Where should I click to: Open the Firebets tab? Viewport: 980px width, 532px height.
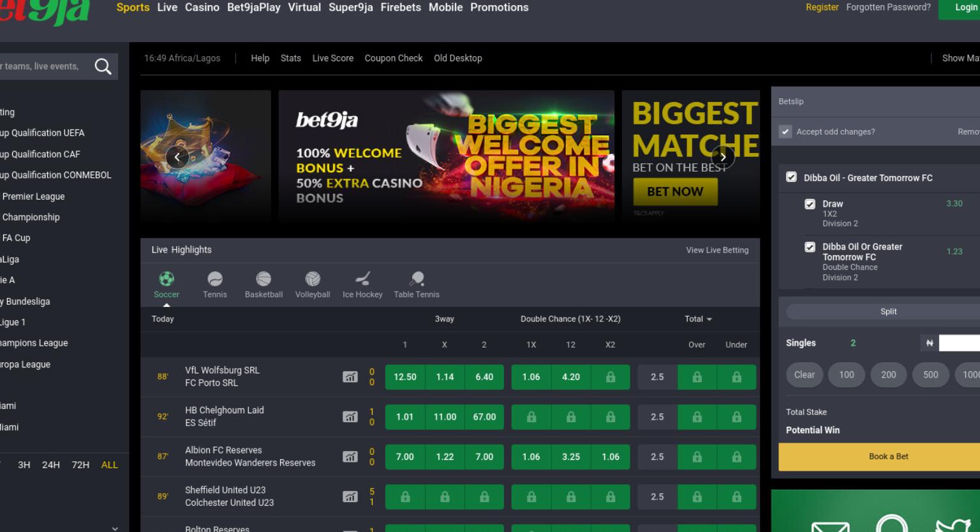click(x=401, y=8)
